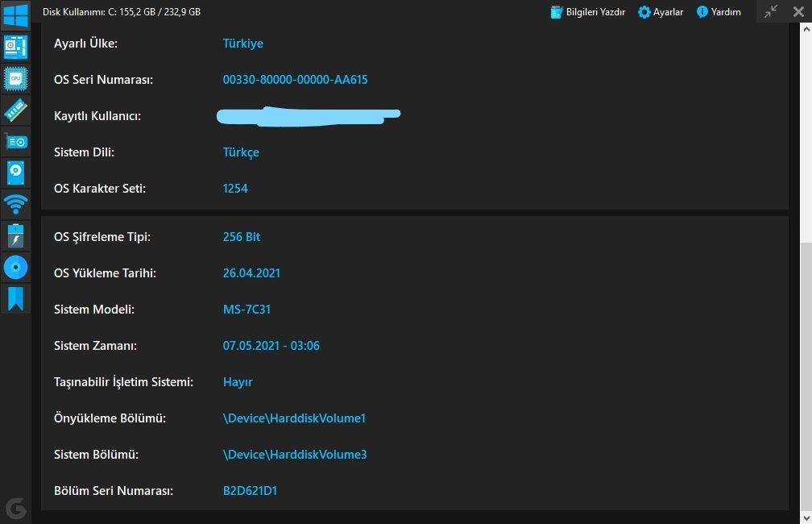Click the Sistem Dili label

pyautogui.click(x=85, y=152)
